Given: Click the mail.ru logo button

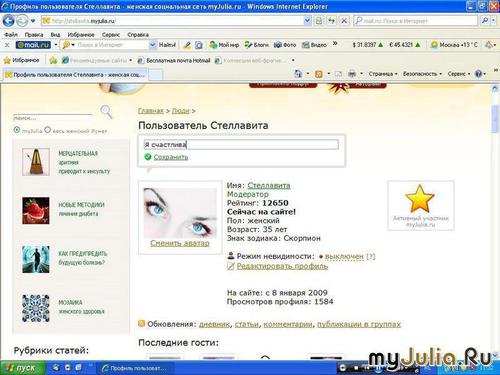Looking at the screenshot, I should tap(33, 45).
